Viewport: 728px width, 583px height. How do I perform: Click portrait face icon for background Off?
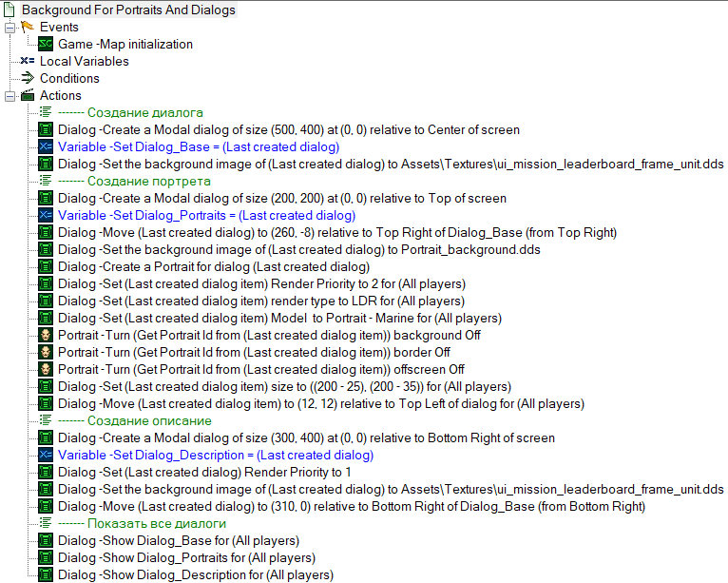pos(45,335)
